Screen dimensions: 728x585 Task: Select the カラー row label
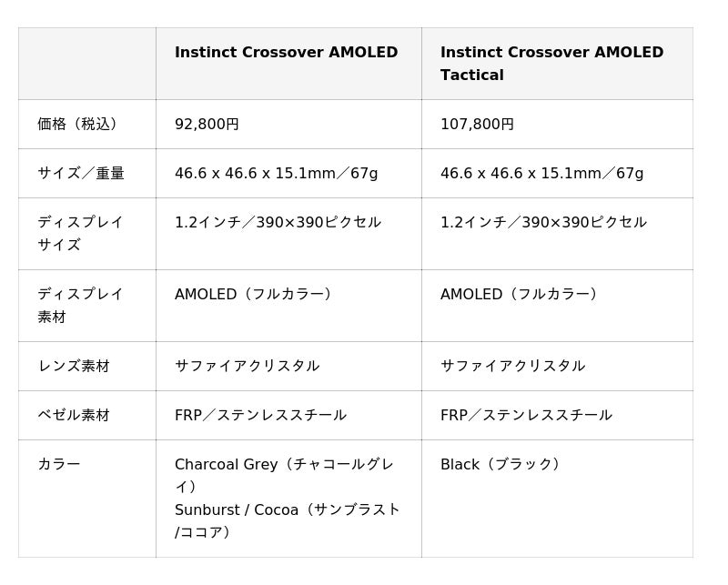tap(59, 464)
